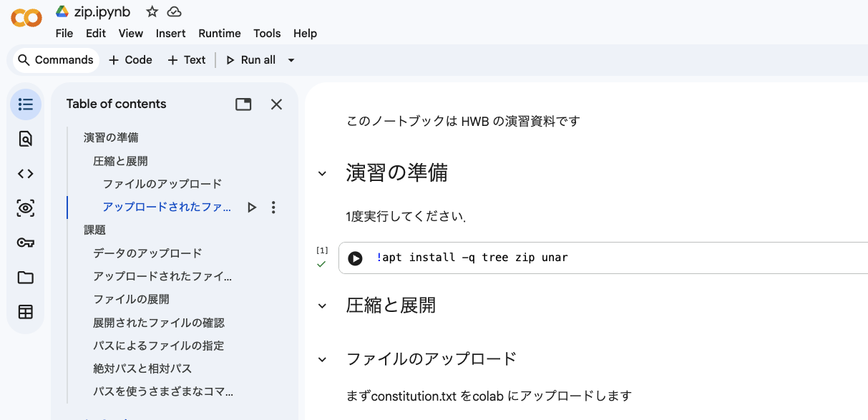
Task: Open the Insert menu
Action: (x=170, y=34)
